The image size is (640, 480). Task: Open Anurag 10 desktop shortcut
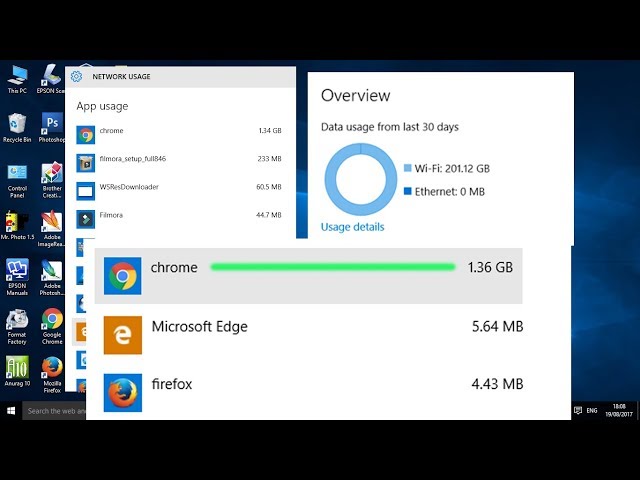pos(17,371)
